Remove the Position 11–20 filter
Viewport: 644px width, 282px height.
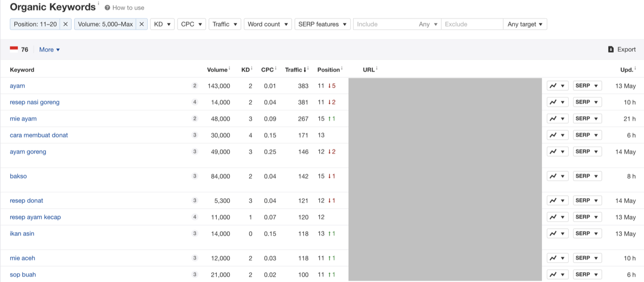[65, 24]
